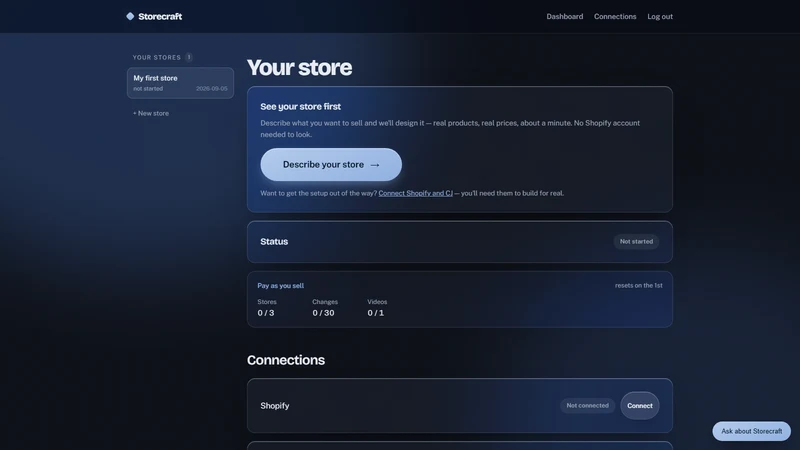Open Ask about Storecraft chat button

751,431
